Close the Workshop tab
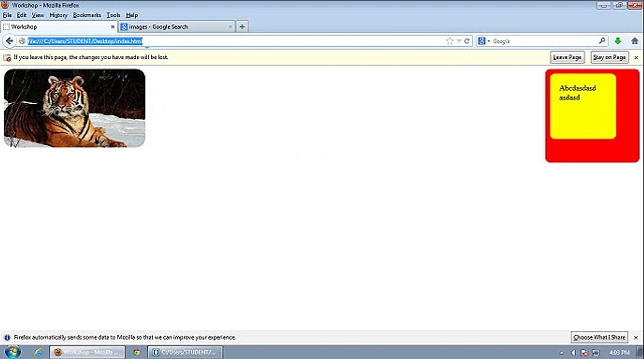The height and width of the screenshot is (359, 644). [112, 27]
